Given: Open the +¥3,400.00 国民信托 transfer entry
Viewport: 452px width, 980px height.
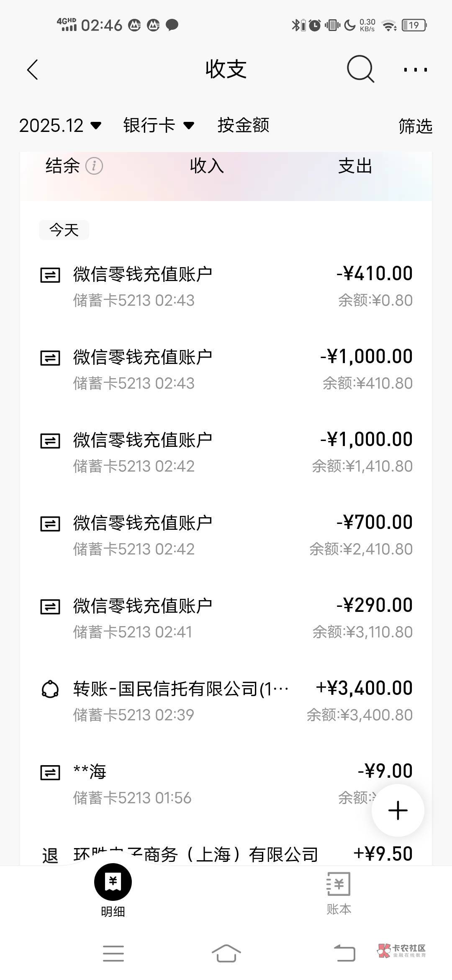Looking at the screenshot, I should pos(226,701).
